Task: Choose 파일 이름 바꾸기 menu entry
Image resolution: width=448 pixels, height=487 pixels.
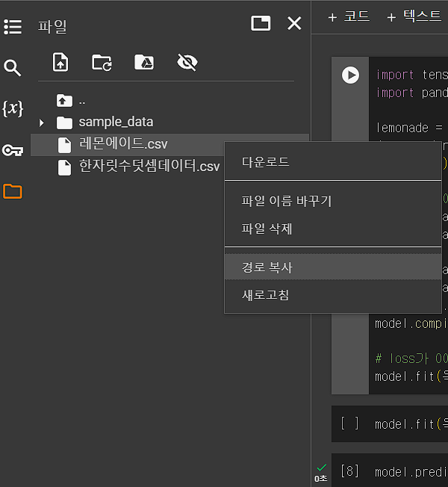Action: (333, 201)
